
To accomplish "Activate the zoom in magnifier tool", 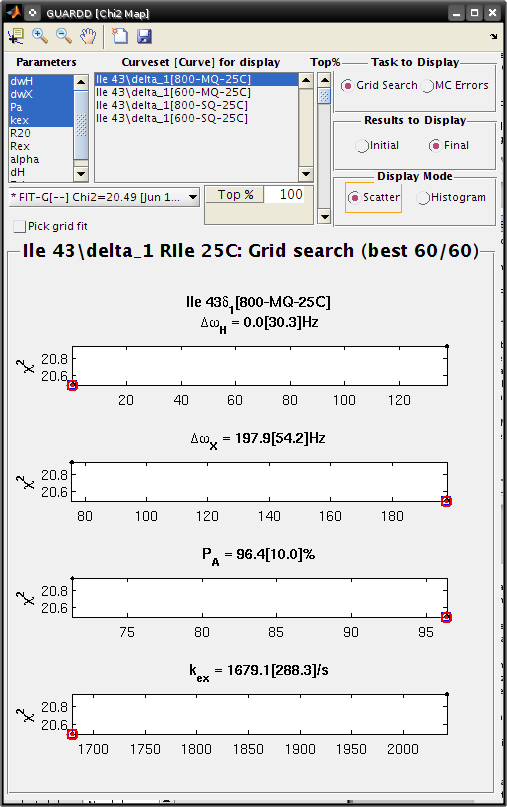I will tap(40, 36).
